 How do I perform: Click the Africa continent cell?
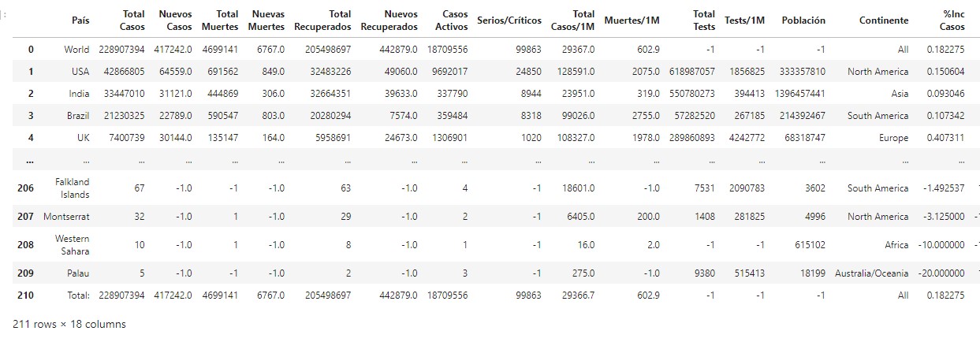(896, 245)
